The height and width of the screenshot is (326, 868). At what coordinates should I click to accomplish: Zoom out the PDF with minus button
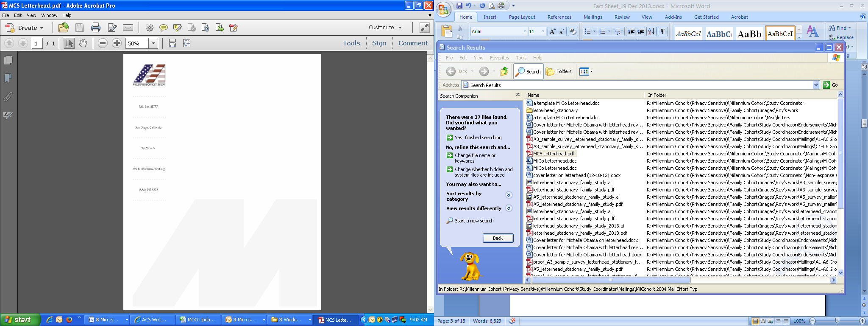103,43
